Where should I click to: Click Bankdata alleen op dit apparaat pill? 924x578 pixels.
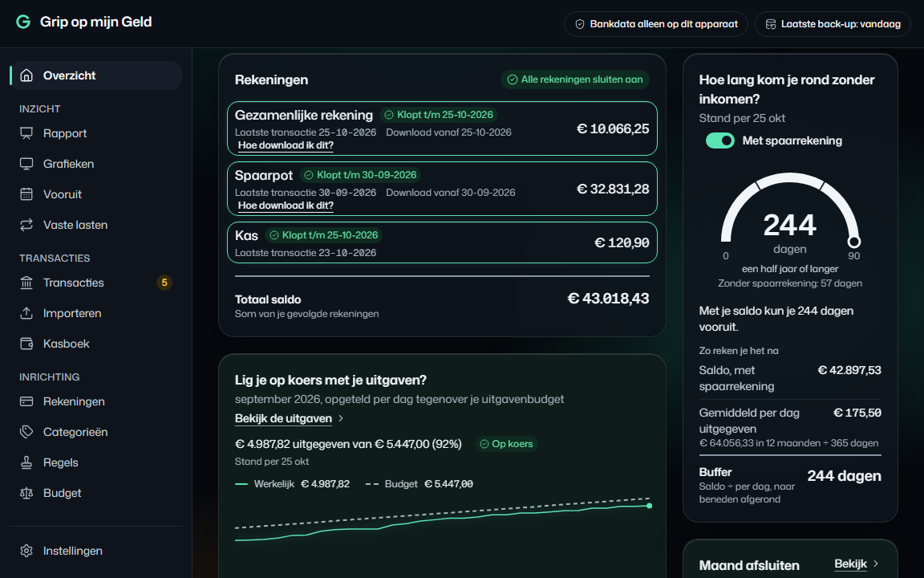coord(656,24)
